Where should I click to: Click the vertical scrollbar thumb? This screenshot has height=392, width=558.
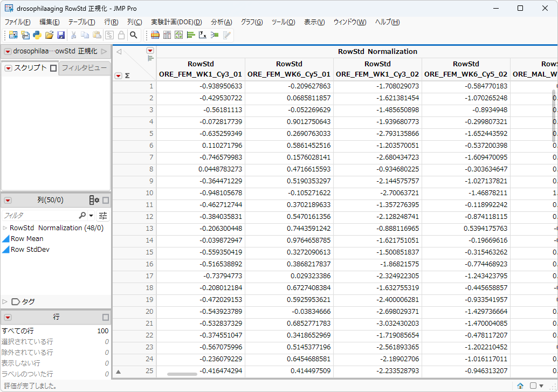click(554, 115)
